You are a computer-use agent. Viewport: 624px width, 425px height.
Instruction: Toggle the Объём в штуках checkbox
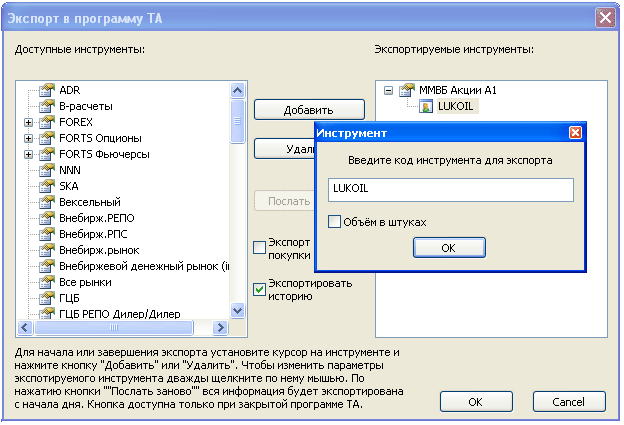(334, 222)
